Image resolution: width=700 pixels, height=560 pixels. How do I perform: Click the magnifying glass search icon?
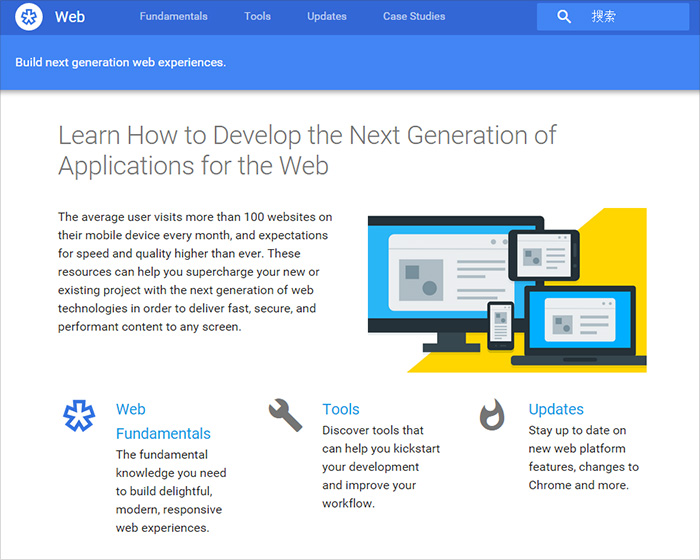click(564, 17)
